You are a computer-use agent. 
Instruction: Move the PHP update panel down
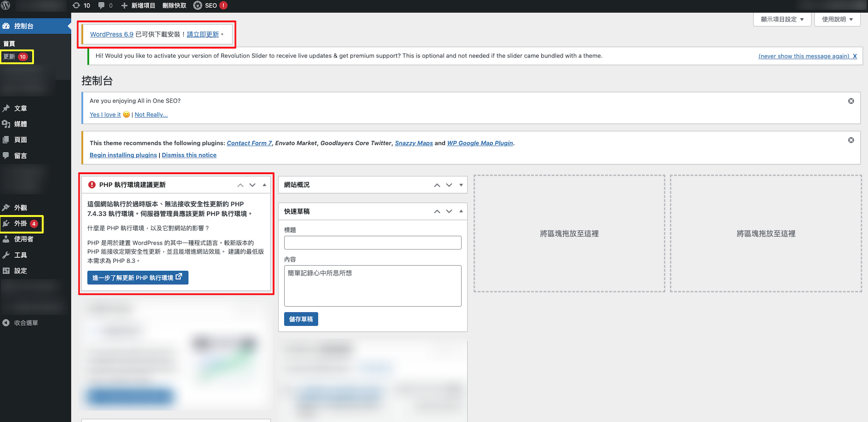coord(252,185)
